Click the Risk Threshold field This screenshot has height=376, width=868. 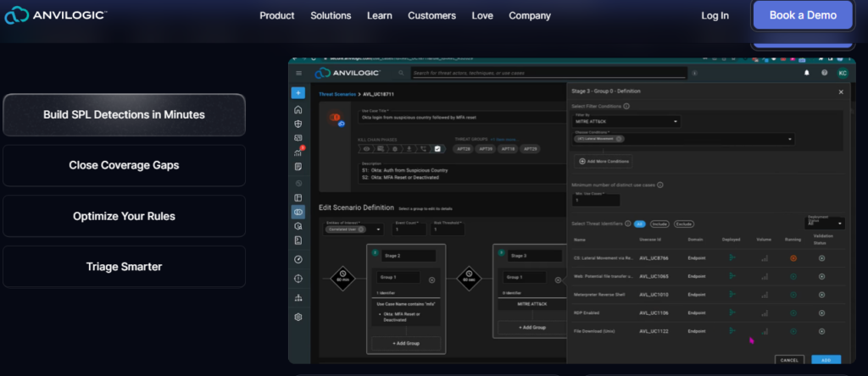pos(448,228)
